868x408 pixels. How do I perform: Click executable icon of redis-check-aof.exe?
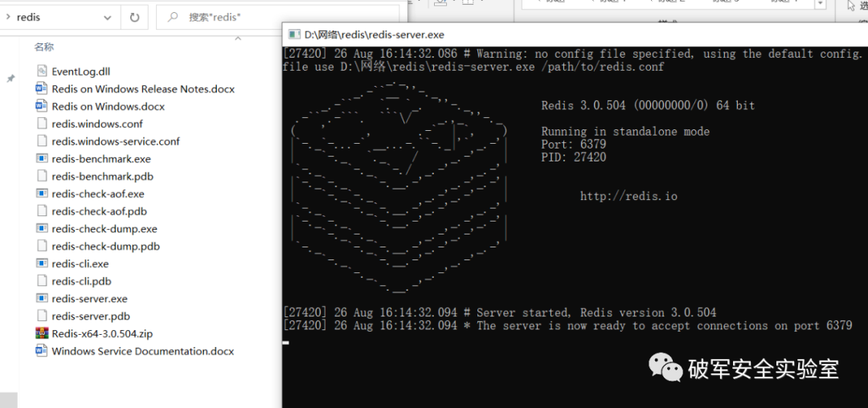(42, 194)
